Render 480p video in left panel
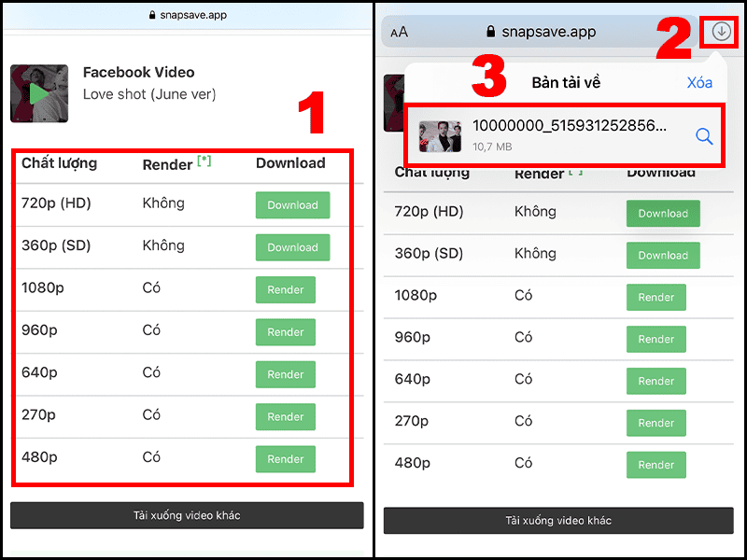Viewport: 747px width, 560px height. point(286,459)
